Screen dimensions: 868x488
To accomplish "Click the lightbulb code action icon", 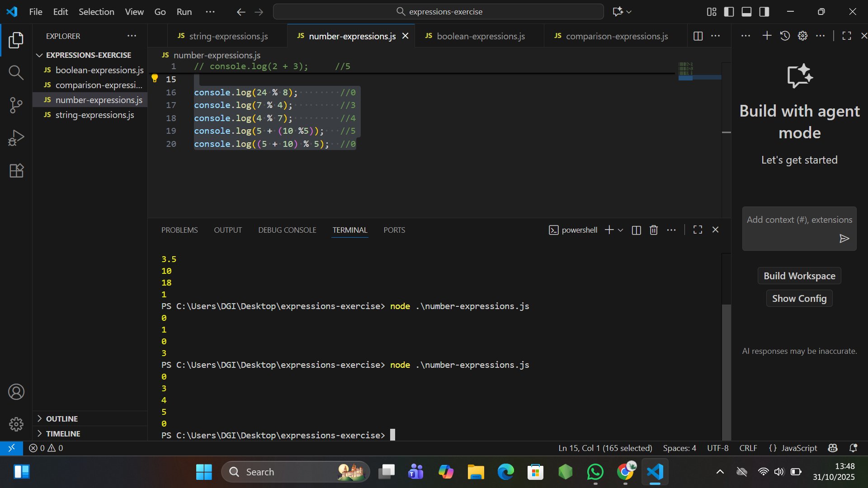I will [x=155, y=79].
